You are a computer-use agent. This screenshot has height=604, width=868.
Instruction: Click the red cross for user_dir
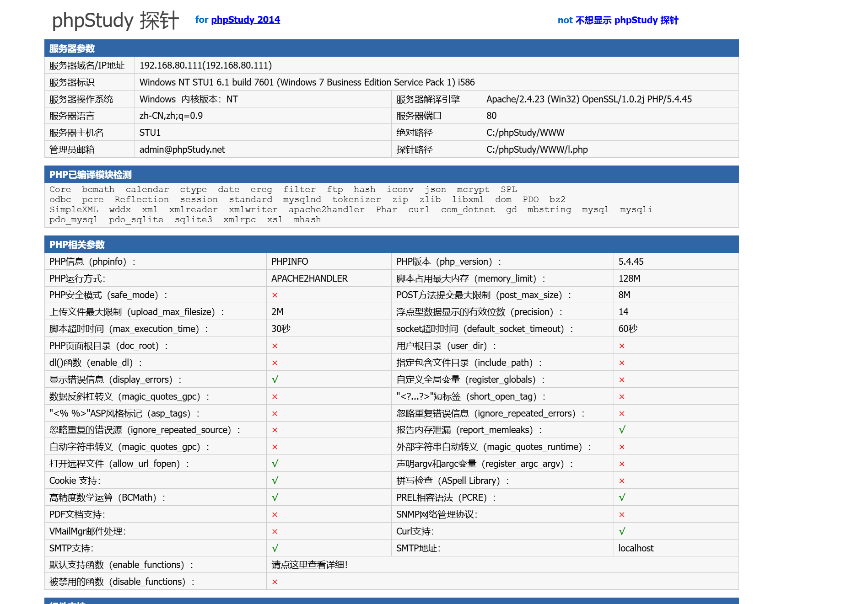pyautogui.click(x=621, y=346)
